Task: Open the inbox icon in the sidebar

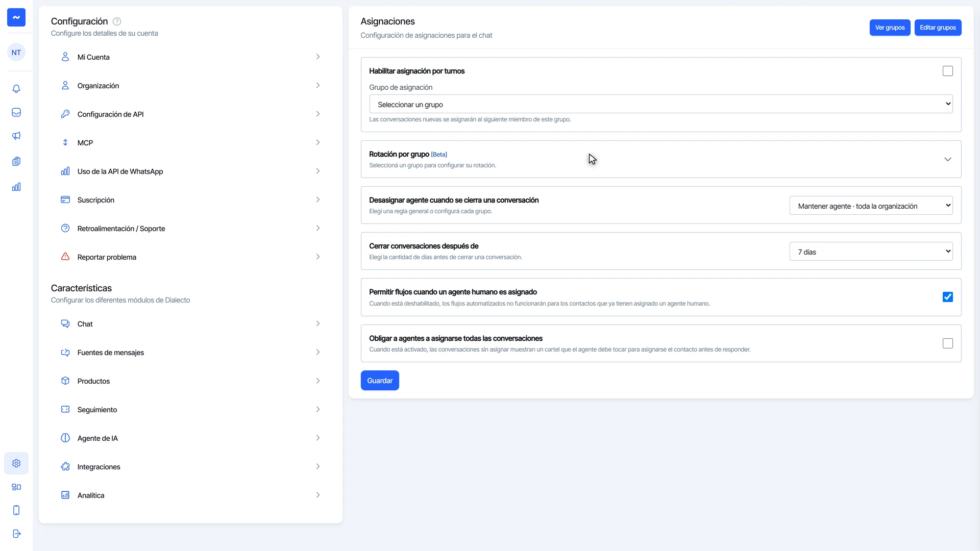Action: (x=16, y=112)
